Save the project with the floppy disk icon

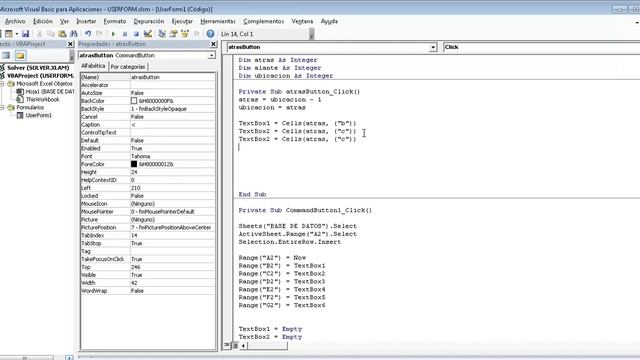(x=25, y=34)
